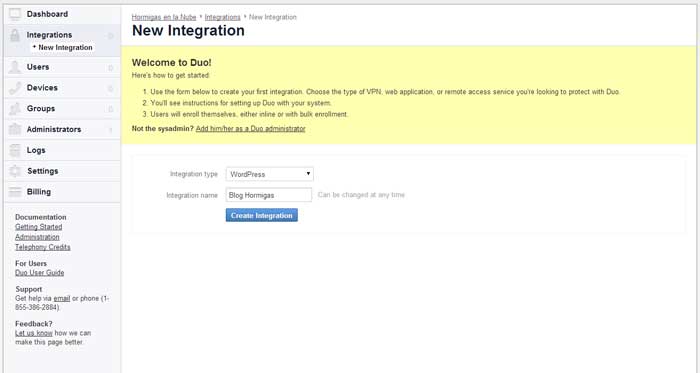Click the 'Can be changed at any time' hint
The height and width of the screenshot is (373, 700).
tap(361, 195)
